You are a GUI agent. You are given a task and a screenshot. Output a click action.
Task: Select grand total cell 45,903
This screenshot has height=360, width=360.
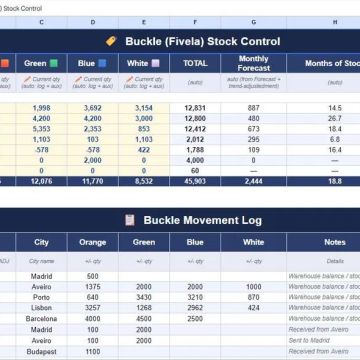click(195, 181)
